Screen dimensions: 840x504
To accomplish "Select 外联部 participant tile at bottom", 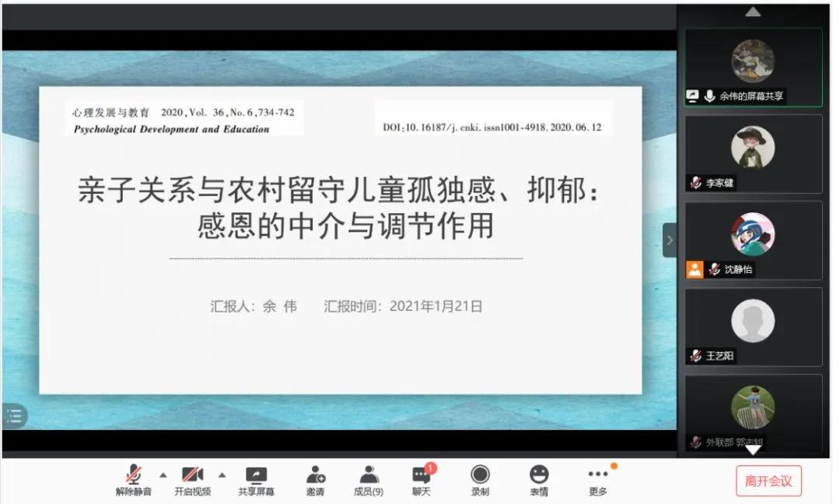I will (753, 412).
